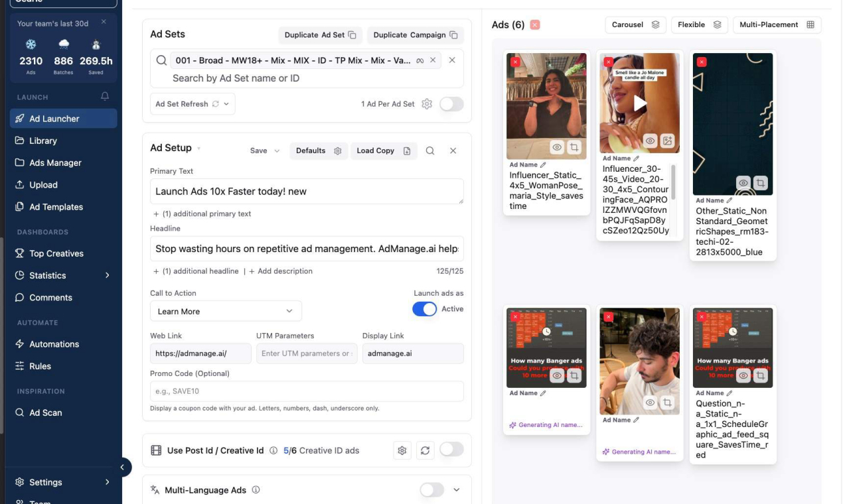The image size is (843, 504).
Task: Switch to the Comments section
Action: tap(50, 297)
